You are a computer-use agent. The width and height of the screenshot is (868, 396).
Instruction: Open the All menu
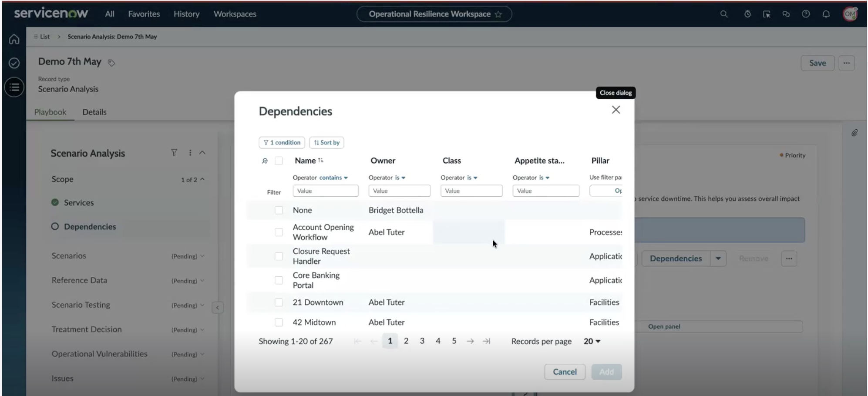[110, 14]
